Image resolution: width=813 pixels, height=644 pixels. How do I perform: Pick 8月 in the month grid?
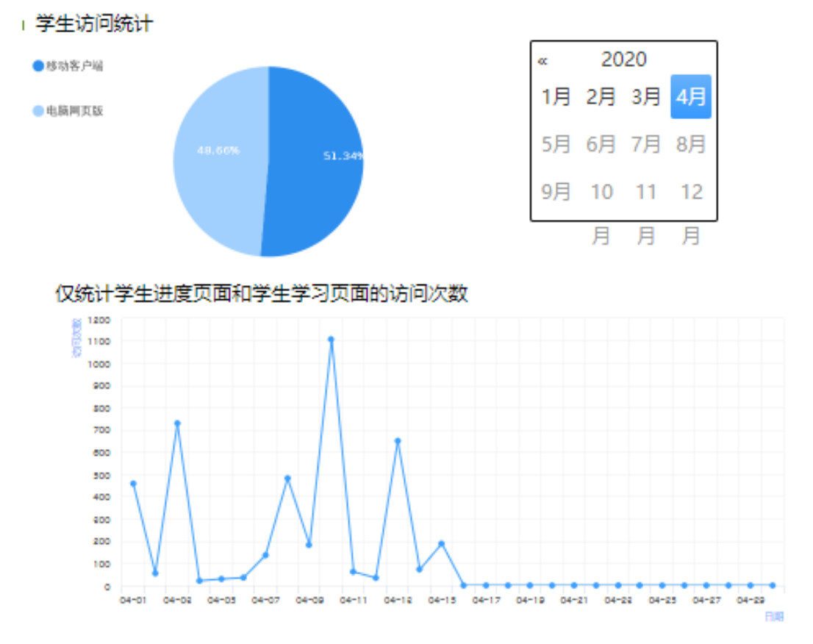pos(691,144)
